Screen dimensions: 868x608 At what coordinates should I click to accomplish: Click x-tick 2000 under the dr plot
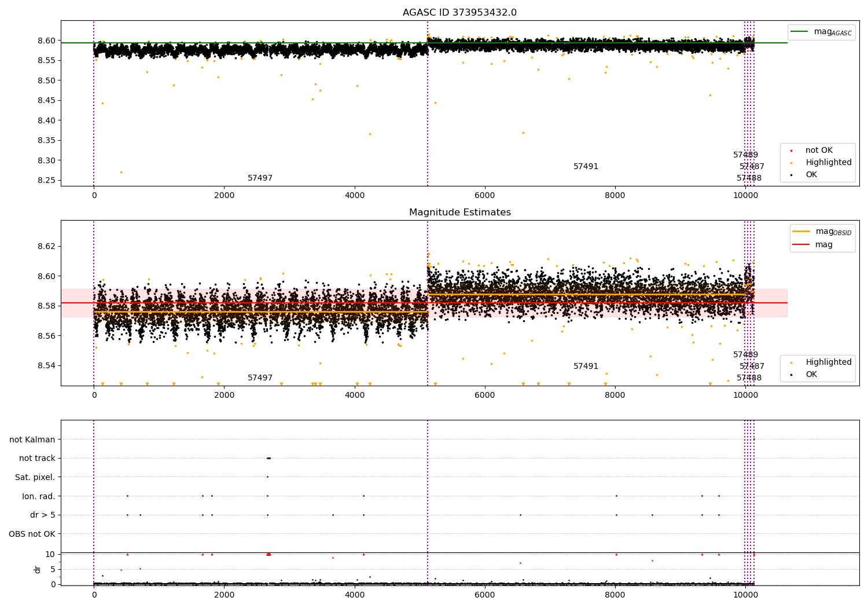[224, 595]
